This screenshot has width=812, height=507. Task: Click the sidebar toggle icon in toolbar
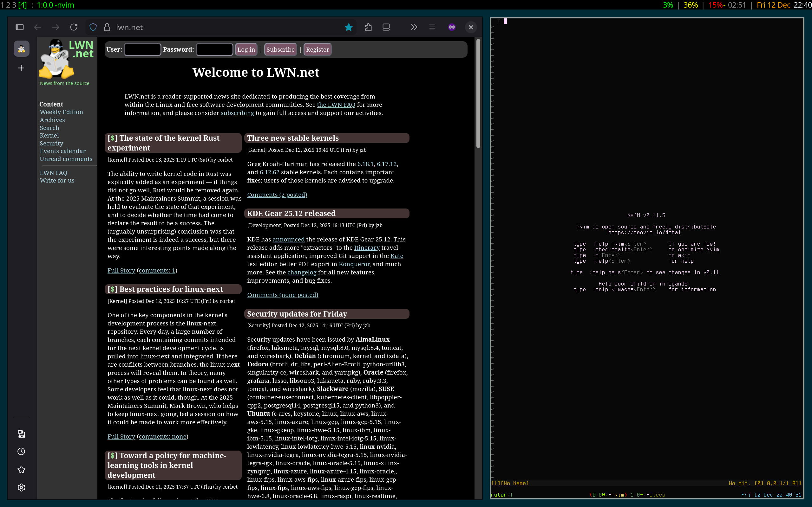20,27
